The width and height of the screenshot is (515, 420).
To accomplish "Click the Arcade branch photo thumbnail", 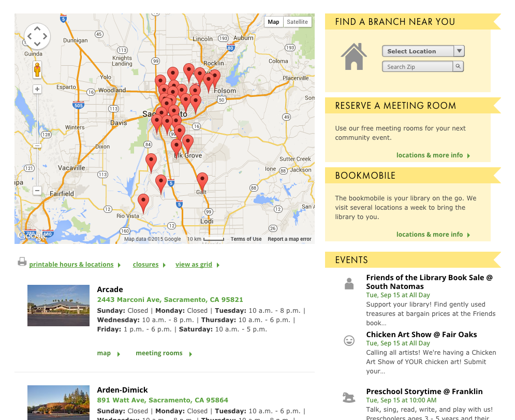I will click(x=55, y=306).
